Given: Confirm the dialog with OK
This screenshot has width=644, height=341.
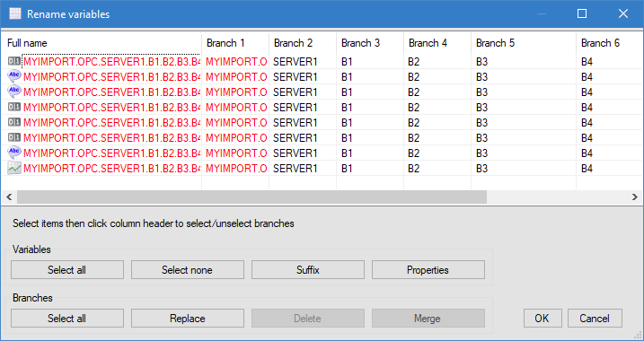Looking at the screenshot, I should pyautogui.click(x=543, y=319).
